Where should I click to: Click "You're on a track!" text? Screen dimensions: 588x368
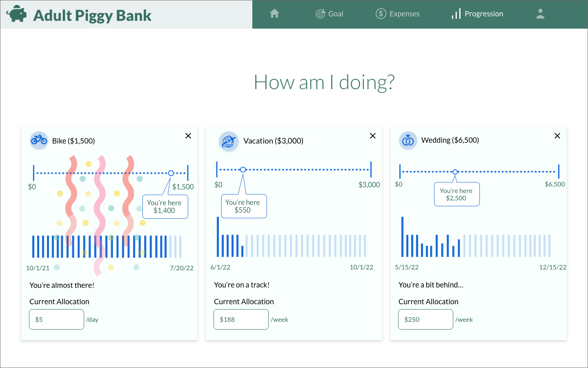pos(242,285)
